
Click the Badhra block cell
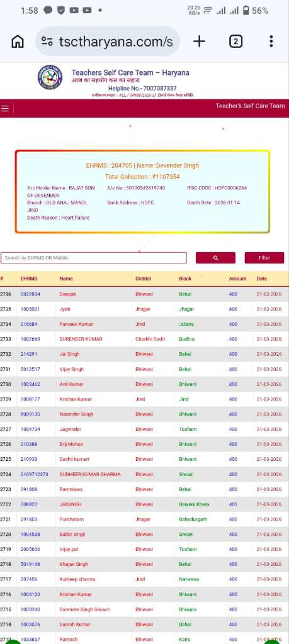tap(187, 339)
